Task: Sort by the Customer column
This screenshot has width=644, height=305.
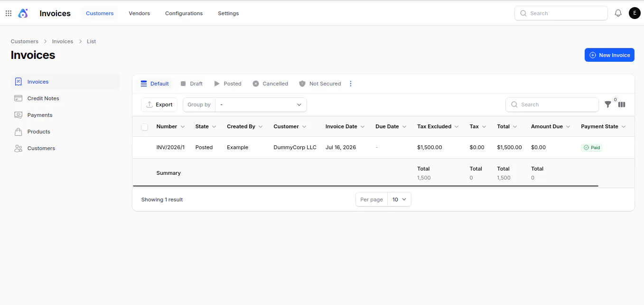Action: (x=289, y=126)
